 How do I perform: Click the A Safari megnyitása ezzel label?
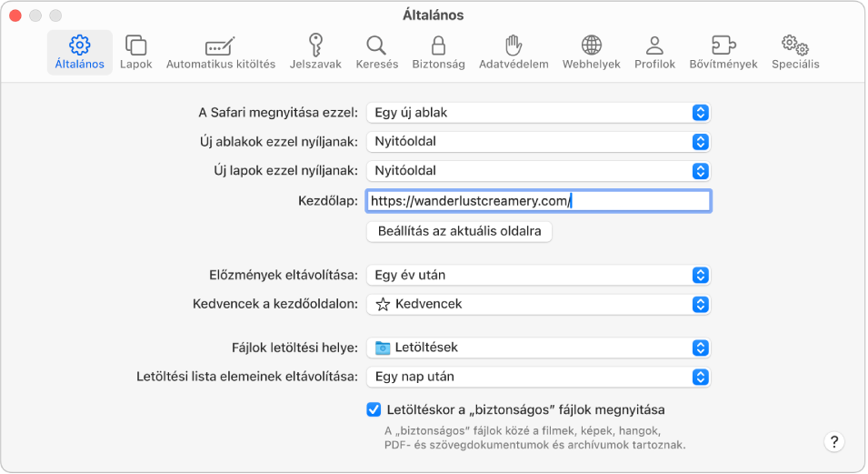click(x=278, y=113)
